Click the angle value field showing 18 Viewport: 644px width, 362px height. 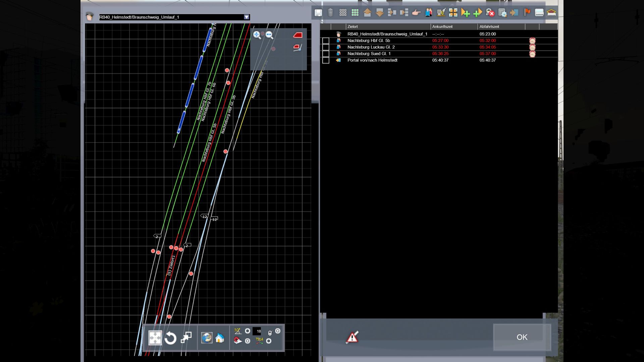257,331
